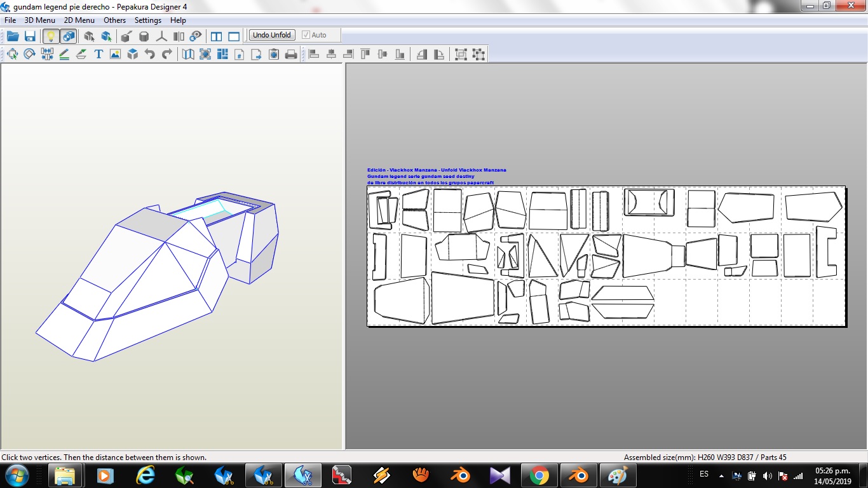
Task: Click the fit-to-view framed circle icon
Action: pyautogui.click(x=205, y=54)
